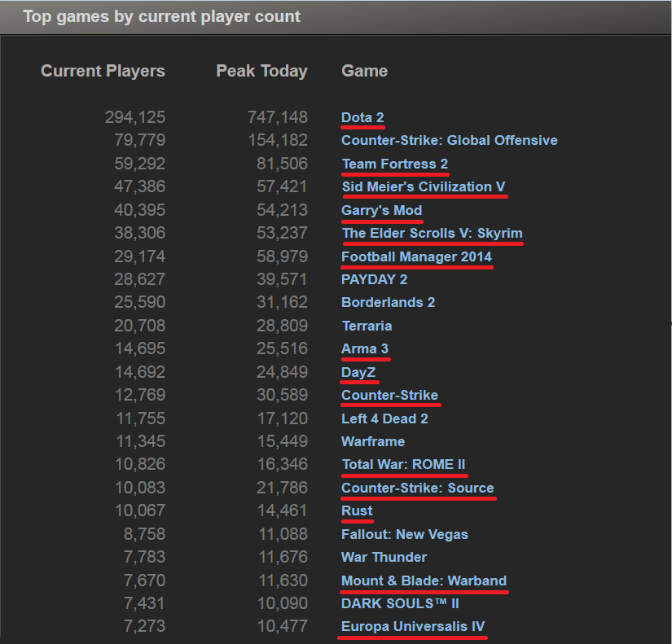Select peak today value 25,516
Screen dimensions: 672x644
tap(282, 348)
